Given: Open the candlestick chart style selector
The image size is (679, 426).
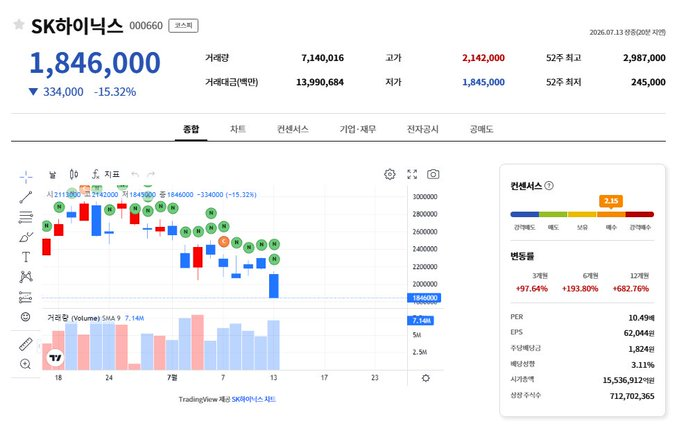Looking at the screenshot, I should (74, 174).
